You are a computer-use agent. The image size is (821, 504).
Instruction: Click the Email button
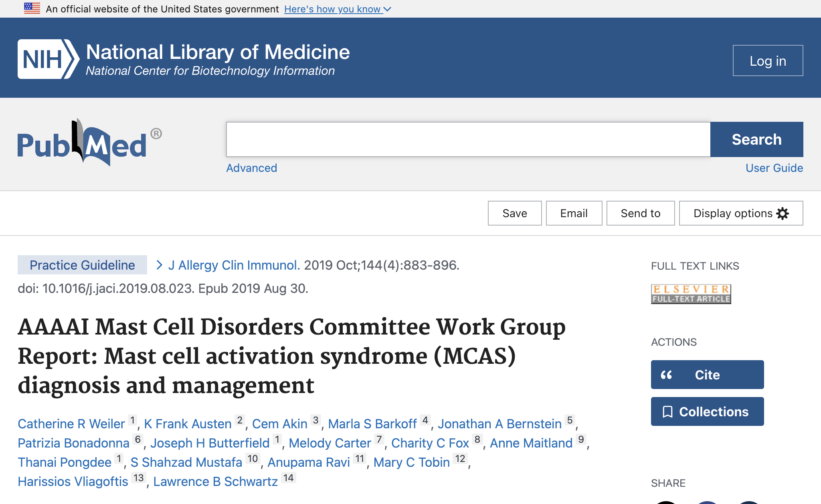574,214
